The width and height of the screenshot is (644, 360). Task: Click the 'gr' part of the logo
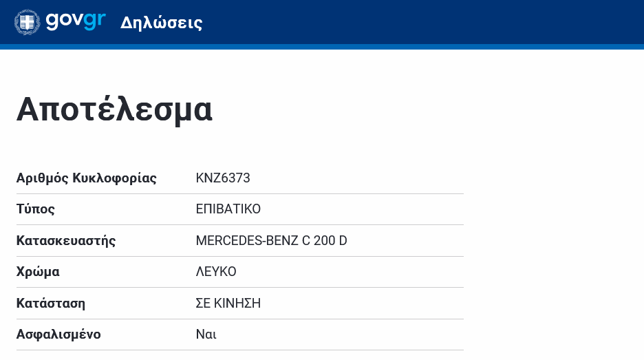tap(95, 21)
